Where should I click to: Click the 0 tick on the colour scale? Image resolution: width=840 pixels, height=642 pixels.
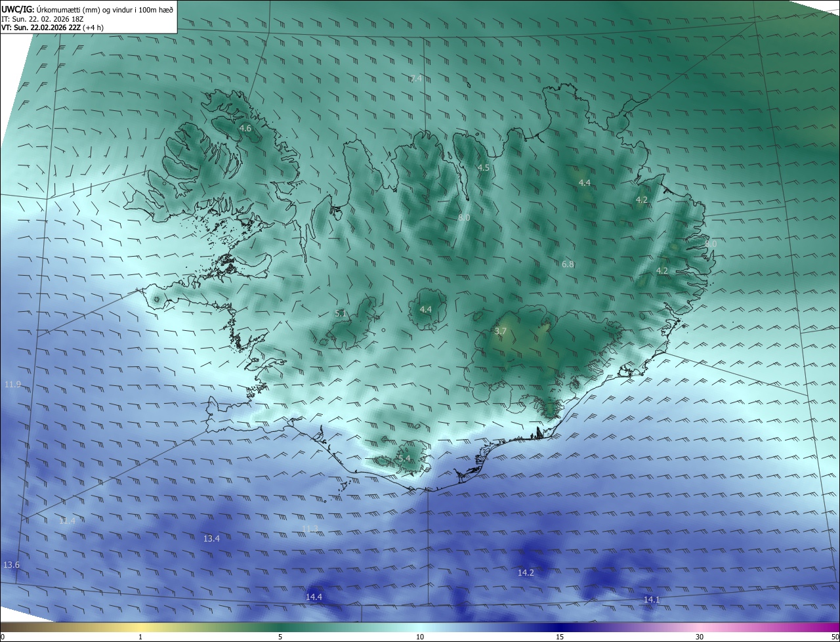[x=3, y=637]
